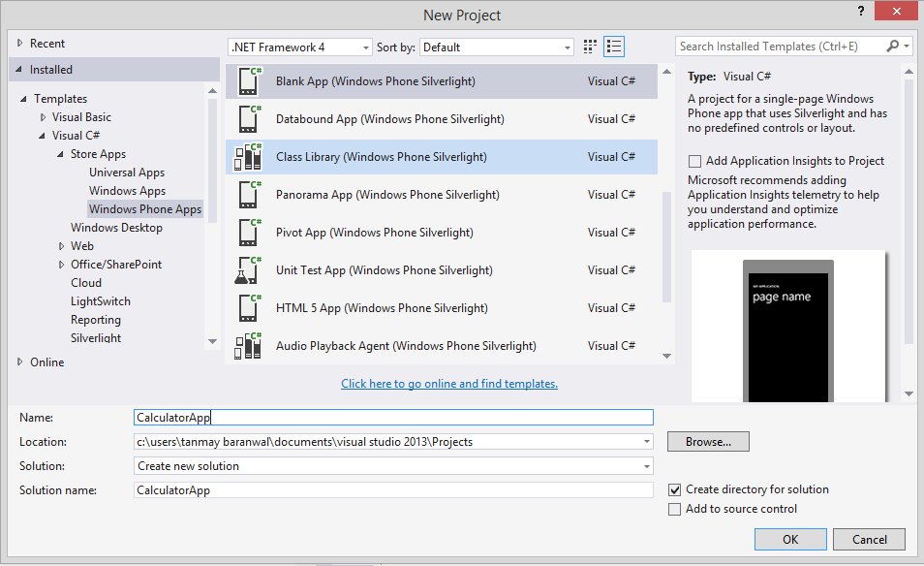Open the dialog help question mark

tap(861, 11)
